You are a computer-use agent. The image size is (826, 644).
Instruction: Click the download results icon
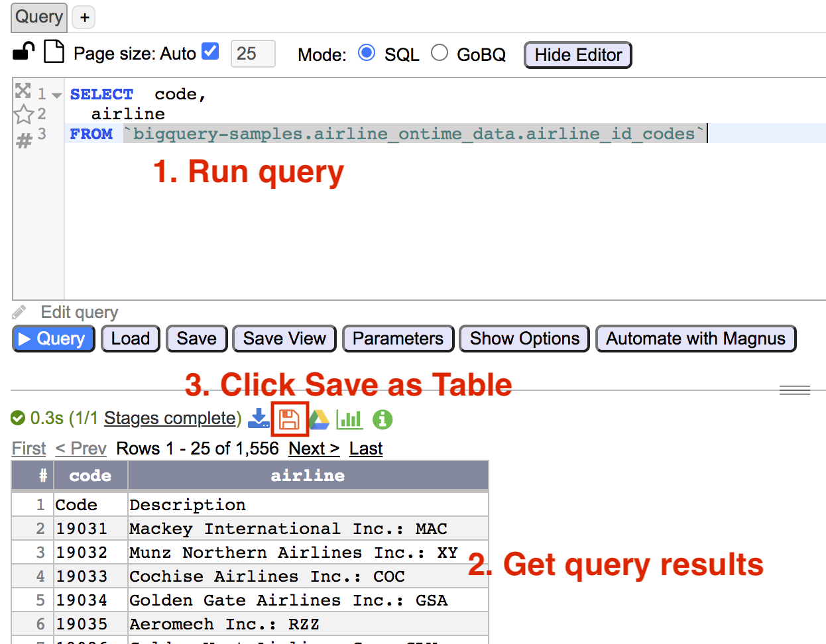pyautogui.click(x=259, y=419)
